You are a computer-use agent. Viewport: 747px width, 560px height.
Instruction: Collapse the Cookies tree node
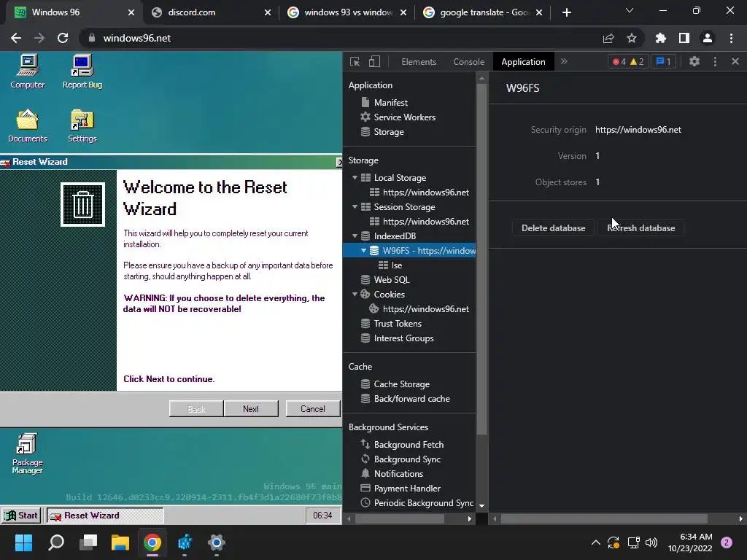pyautogui.click(x=355, y=295)
